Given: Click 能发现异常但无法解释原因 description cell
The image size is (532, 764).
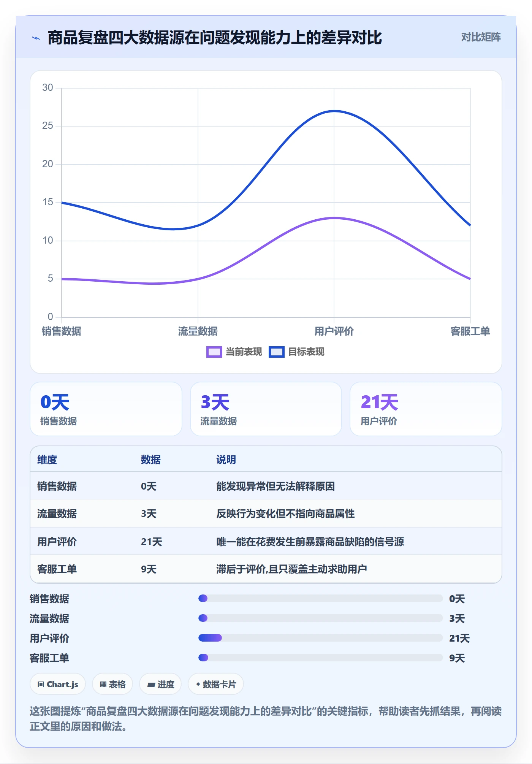Looking at the screenshot, I should coord(275,486).
